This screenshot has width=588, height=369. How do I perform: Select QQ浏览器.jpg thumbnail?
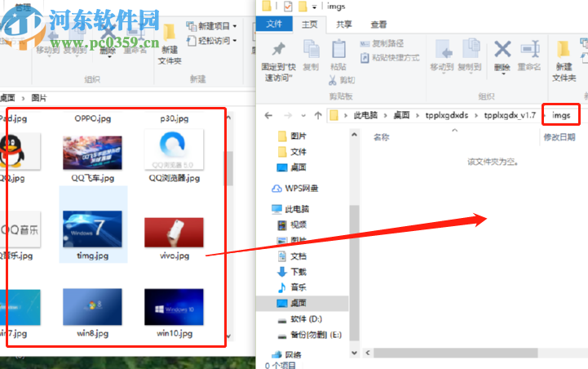tap(174, 149)
